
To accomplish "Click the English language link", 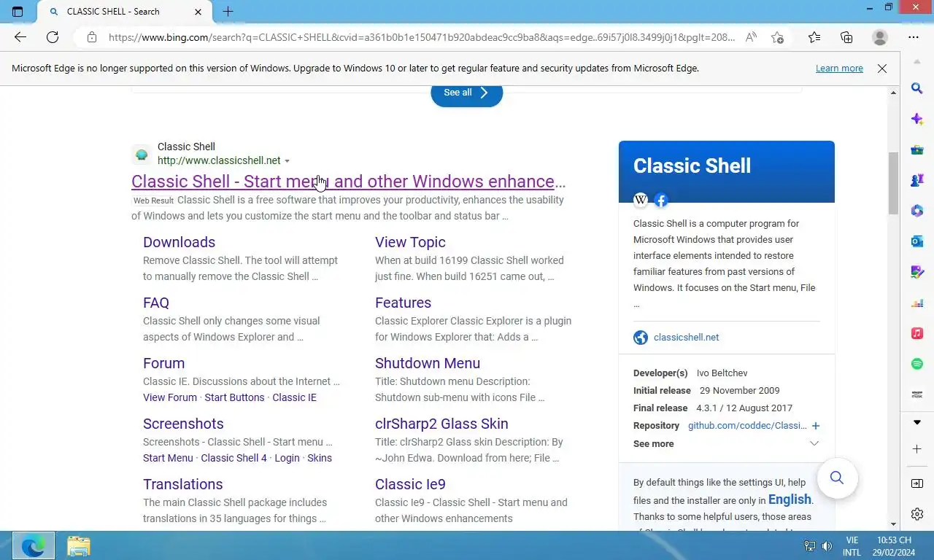I will [790, 499].
